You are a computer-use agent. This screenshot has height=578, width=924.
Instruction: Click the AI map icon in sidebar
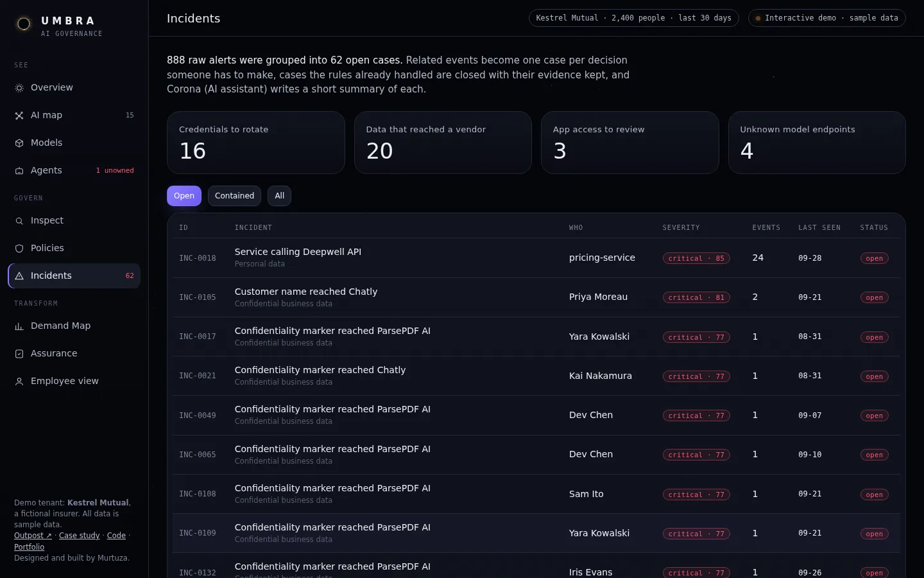[19, 116]
